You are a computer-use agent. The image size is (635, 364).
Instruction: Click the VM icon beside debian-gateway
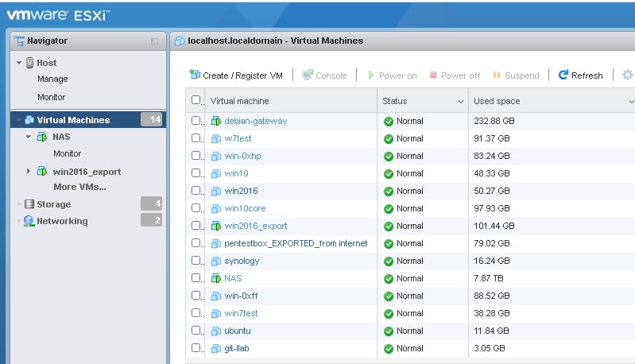coord(216,121)
